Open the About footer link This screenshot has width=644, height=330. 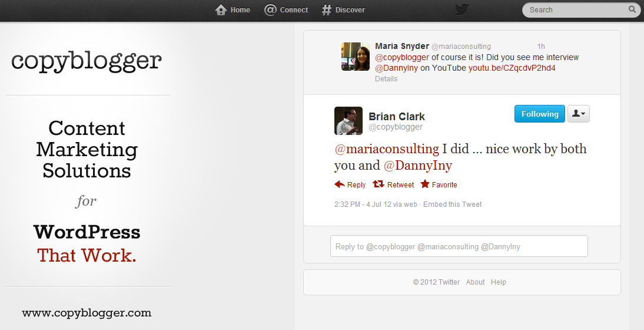click(475, 282)
